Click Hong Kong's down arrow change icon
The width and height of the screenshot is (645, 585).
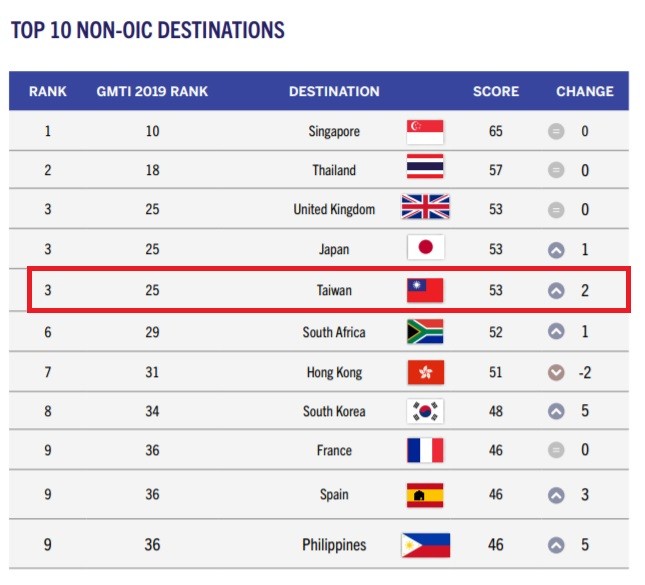556,373
